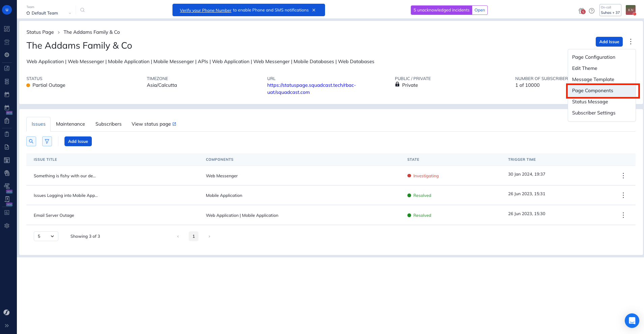Click the top bar search magnifier icon

coord(82,10)
